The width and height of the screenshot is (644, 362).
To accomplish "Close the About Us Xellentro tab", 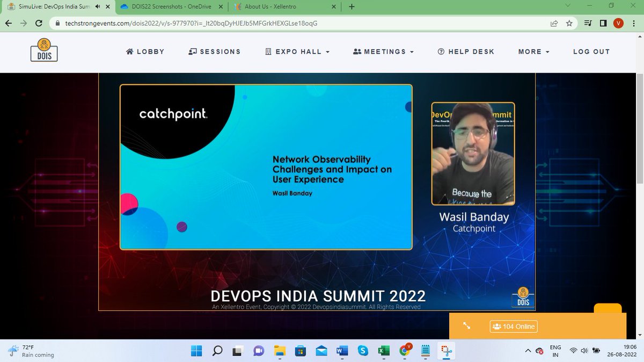I will click(334, 7).
